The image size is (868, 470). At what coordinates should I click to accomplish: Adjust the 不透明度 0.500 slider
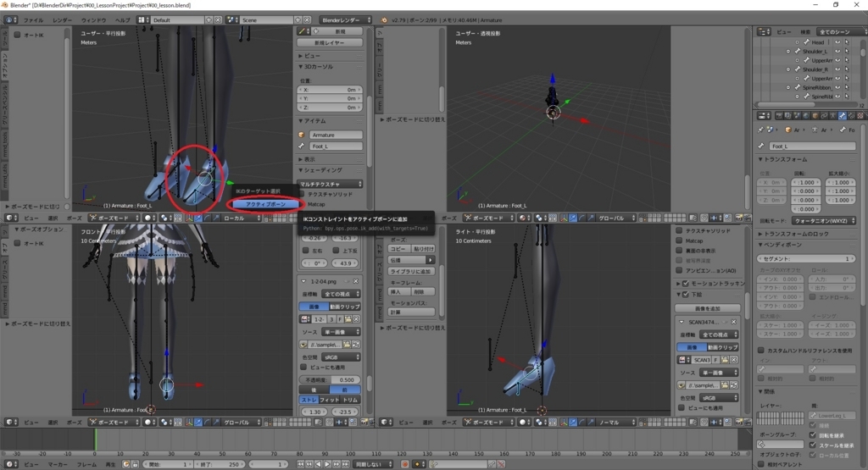331,380
